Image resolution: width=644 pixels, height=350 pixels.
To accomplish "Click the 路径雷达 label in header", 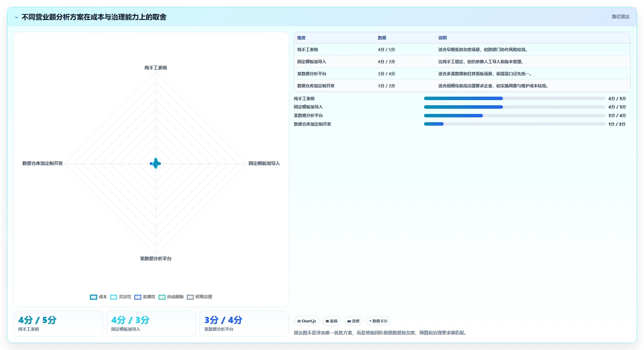I will click(621, 17).
